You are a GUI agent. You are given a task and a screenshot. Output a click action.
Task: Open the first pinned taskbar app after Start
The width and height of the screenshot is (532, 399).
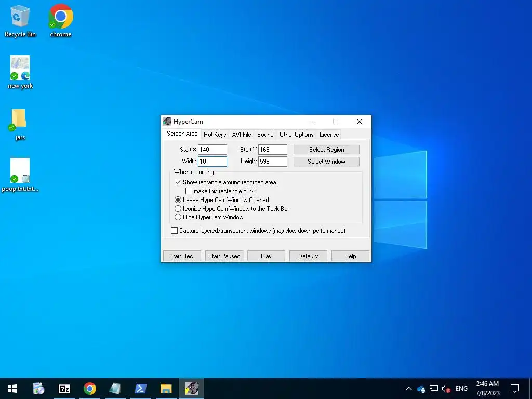38,389
